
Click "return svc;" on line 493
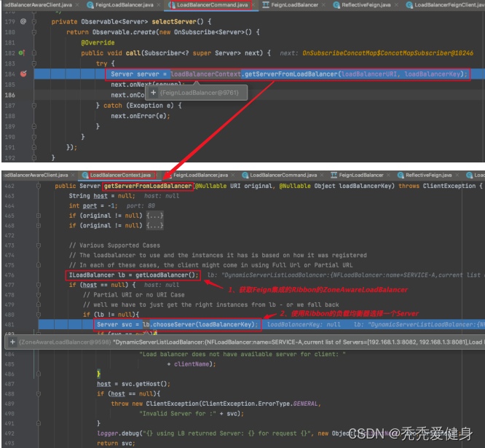(116, 444)
